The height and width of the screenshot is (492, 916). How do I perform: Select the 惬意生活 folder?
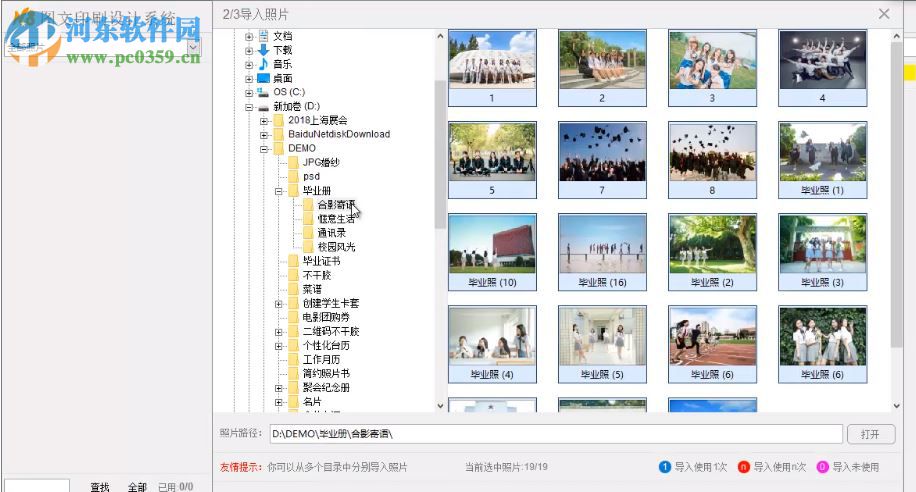click(336, 219)
